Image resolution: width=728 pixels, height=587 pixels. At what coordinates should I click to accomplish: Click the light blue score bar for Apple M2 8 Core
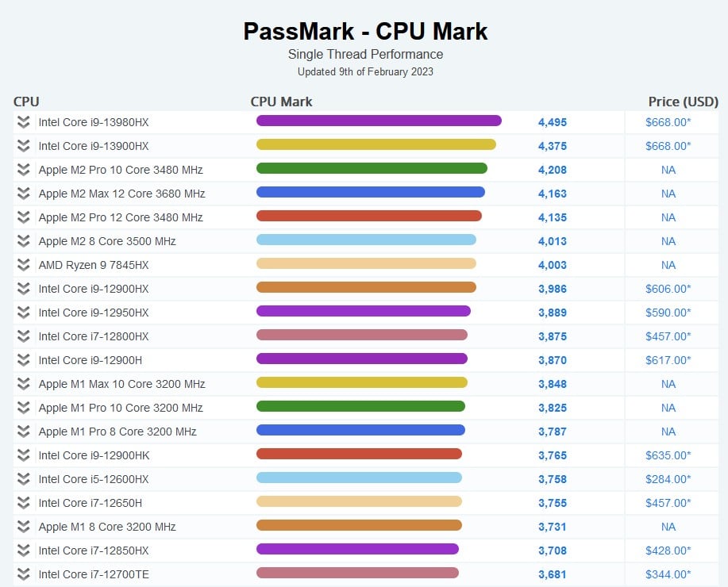click(366, 240)
